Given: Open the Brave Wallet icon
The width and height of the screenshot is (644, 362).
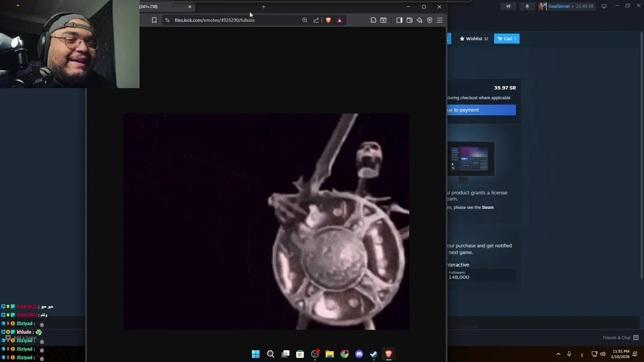Looking at the screenshot, I should tap(409, 20).
